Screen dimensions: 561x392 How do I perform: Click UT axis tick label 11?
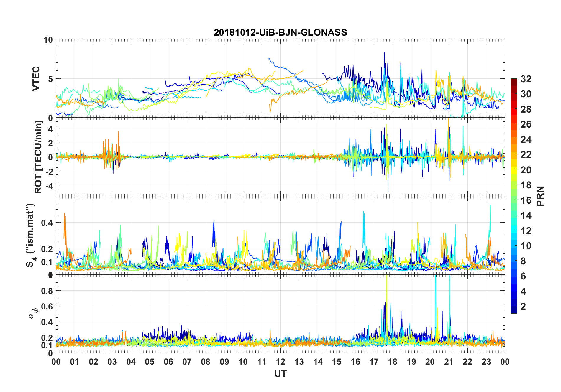262,362
